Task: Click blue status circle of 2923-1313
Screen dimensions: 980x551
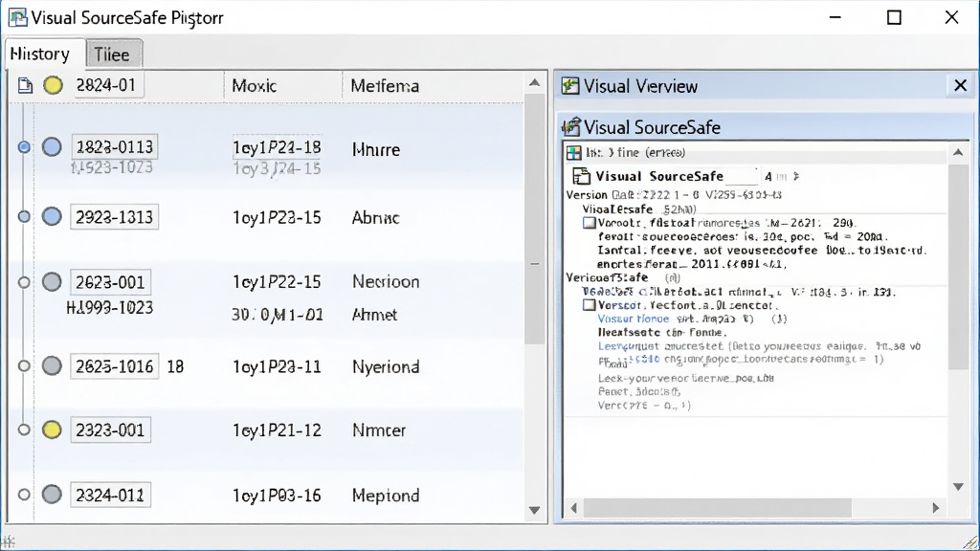Action: point(52,216)
